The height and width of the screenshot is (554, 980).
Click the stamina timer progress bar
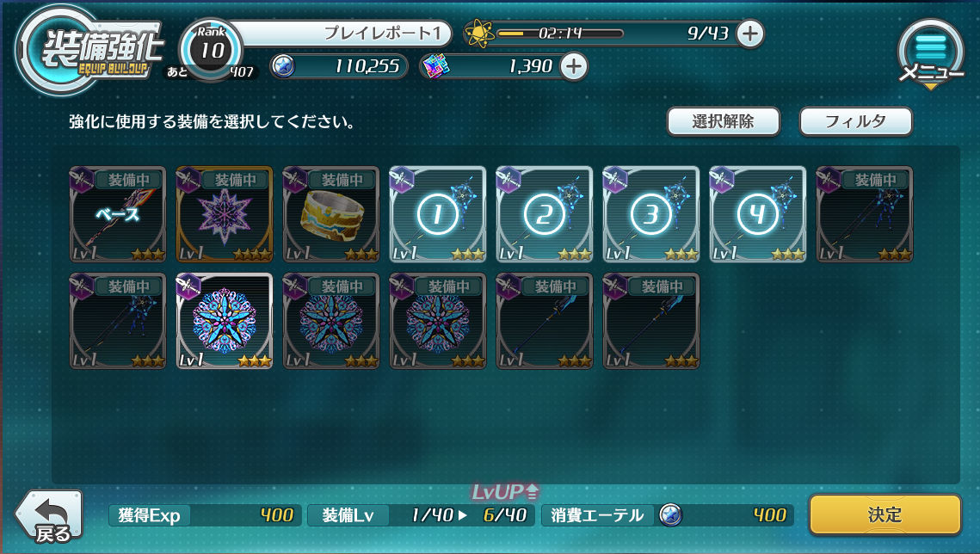point(560,34)
